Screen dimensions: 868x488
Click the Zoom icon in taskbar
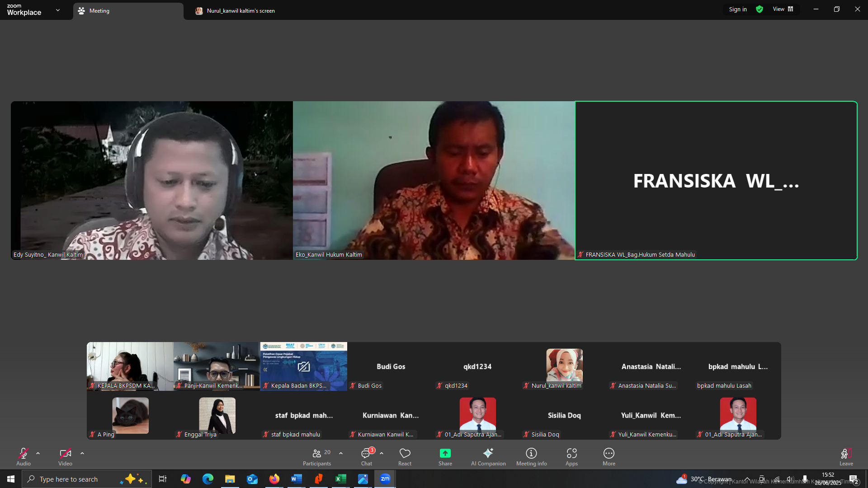pyautogui.click(x=385, y=479)
